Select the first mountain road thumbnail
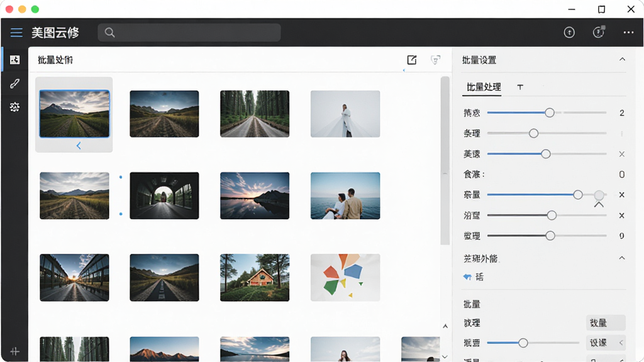The width and height of the screenshot is (644, 362). pyautogui.click(x=74, y=114)
